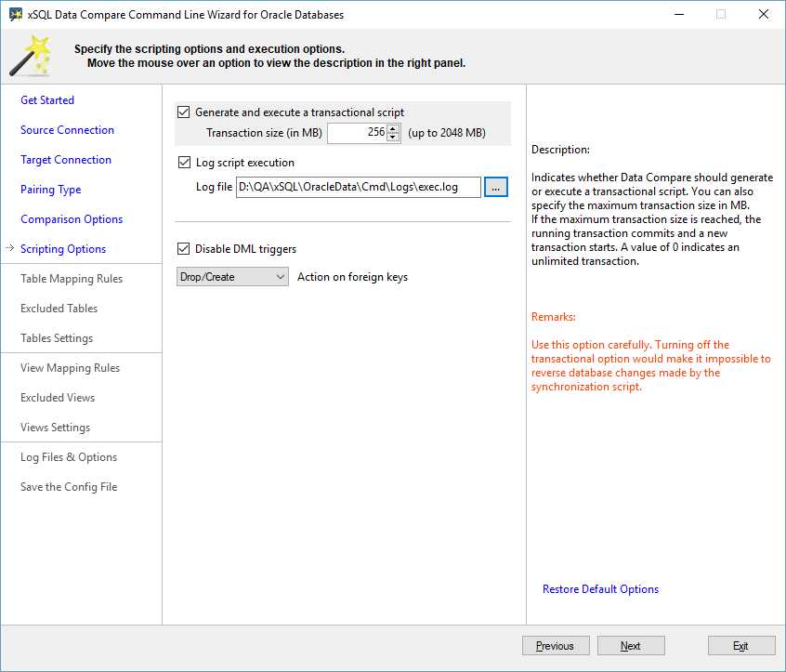Click 'Action on foreign keys' label
This screenshot has width=786, height=672.
pos(352,277)
